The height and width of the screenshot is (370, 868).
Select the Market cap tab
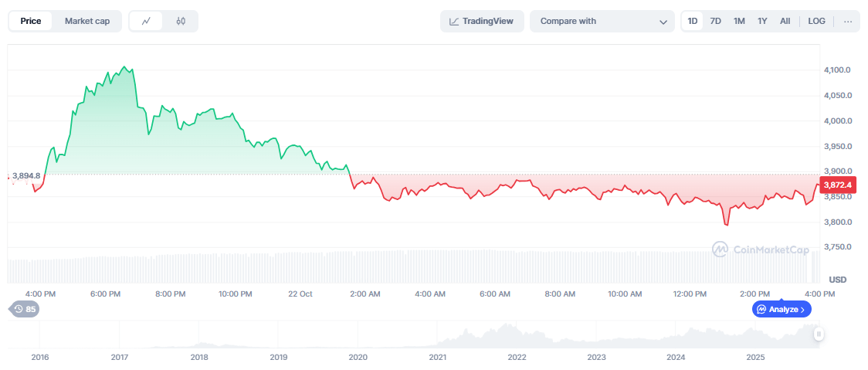(x=86, y=22)
